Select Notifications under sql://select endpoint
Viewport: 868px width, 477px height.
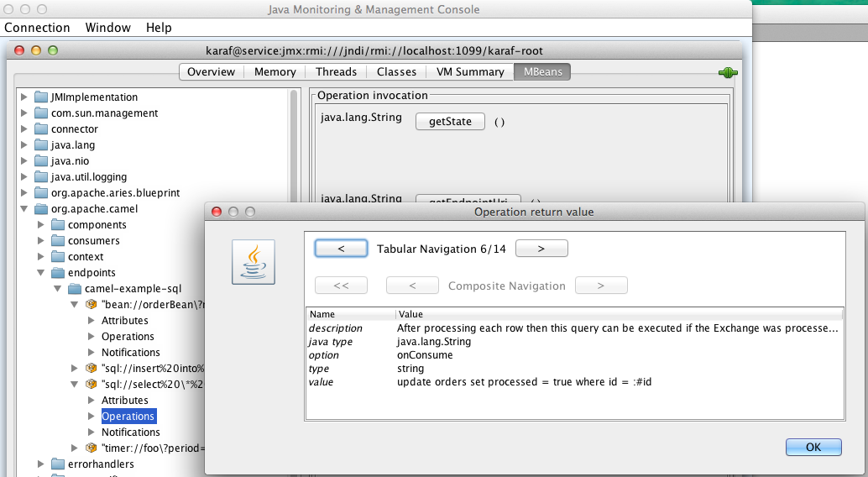point(131,432)
